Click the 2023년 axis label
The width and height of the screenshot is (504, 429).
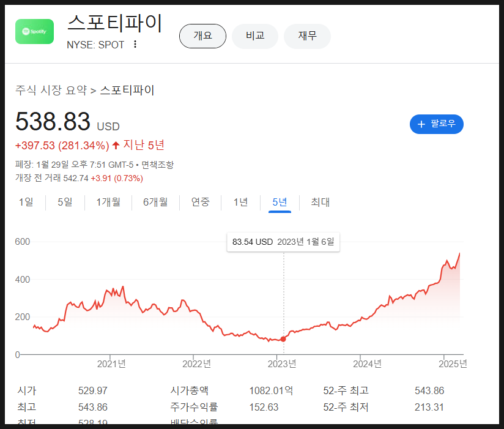tap(282, 364)
